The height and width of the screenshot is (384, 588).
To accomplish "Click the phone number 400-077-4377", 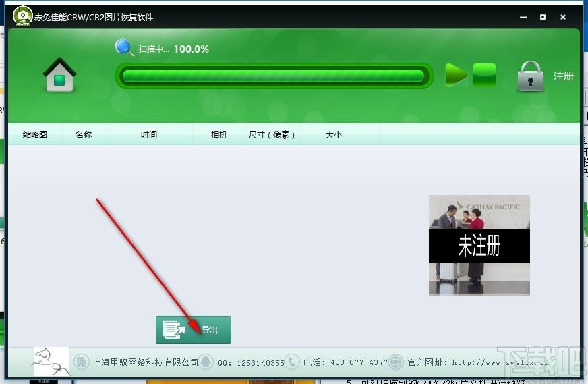I will pos(359,362).
